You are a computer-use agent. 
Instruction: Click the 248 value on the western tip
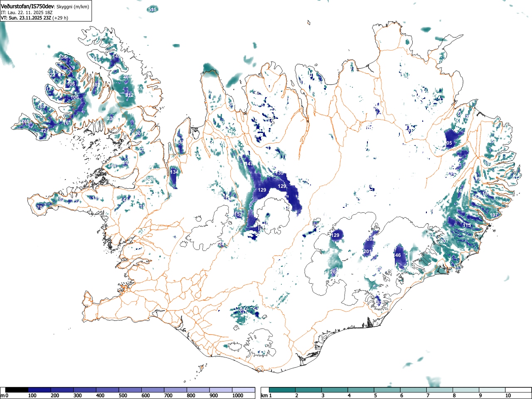click(26, 122)
